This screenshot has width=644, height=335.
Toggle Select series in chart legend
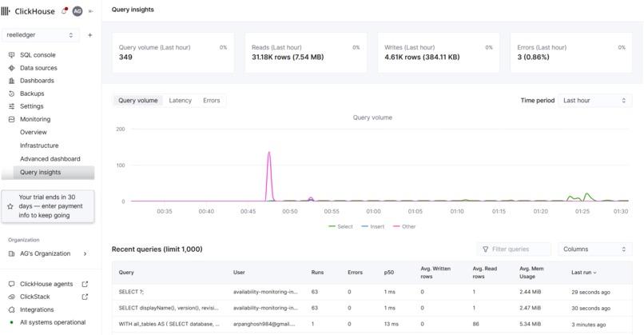pos(341,226)
